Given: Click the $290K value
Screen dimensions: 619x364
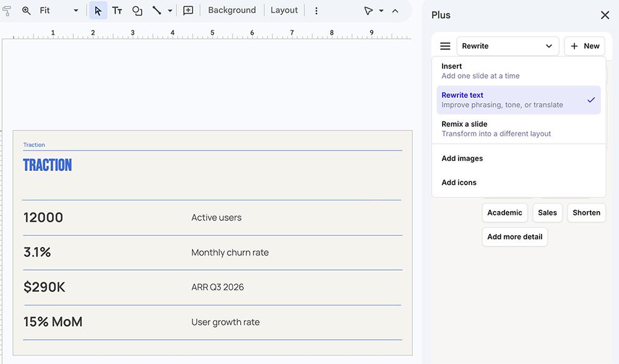Looking at the screenshot, I should coord(44,287).
